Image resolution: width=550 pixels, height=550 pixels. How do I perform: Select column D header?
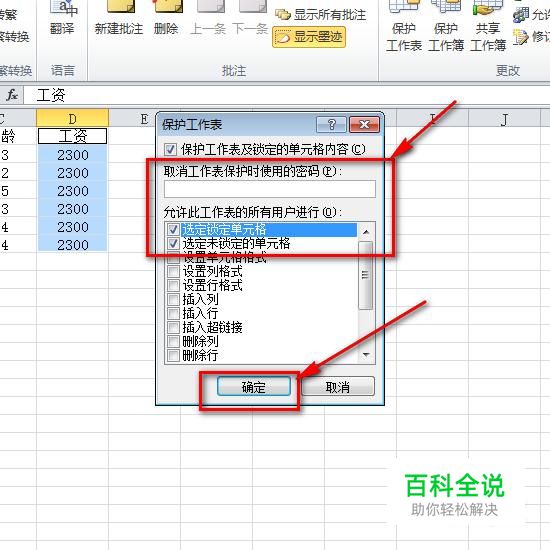73,118
